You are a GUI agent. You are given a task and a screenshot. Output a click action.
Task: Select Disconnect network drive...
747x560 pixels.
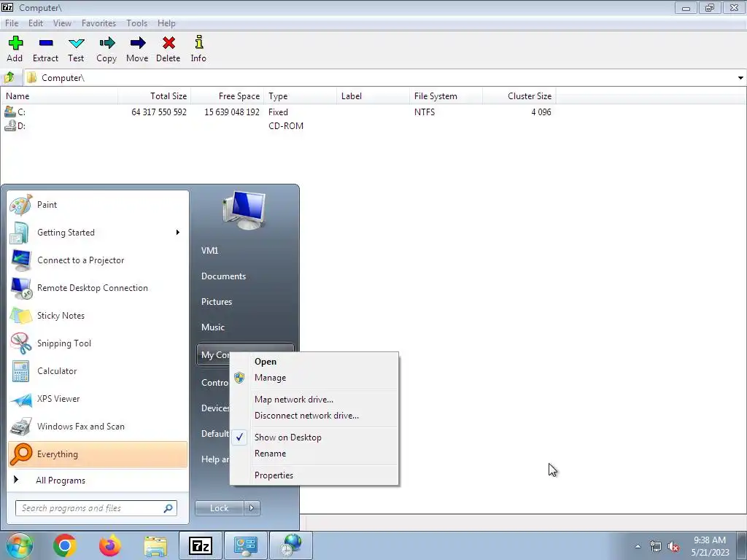coord(314,416)
